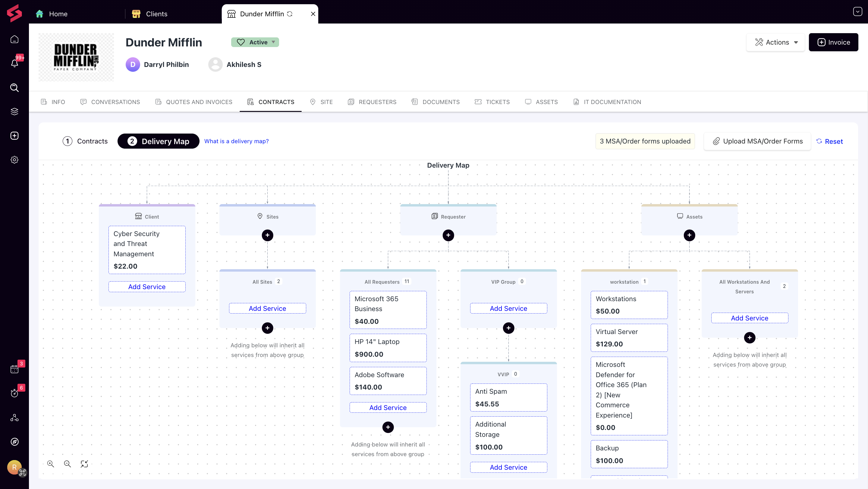Select step 1 Contracts
Screen dimensions: 868x489
click(x=85, y=141)
